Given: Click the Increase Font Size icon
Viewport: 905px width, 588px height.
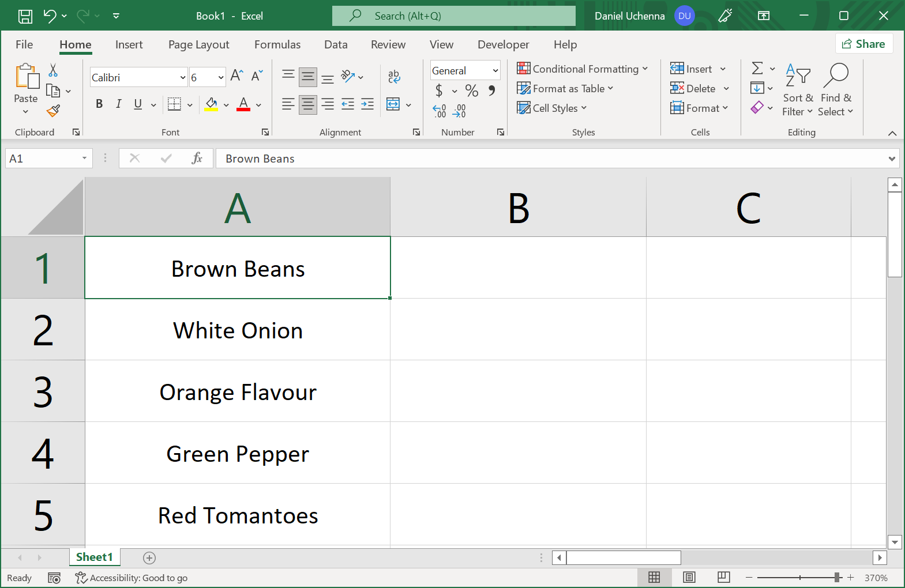Looking at the screenshot, I should pos(236,76).
